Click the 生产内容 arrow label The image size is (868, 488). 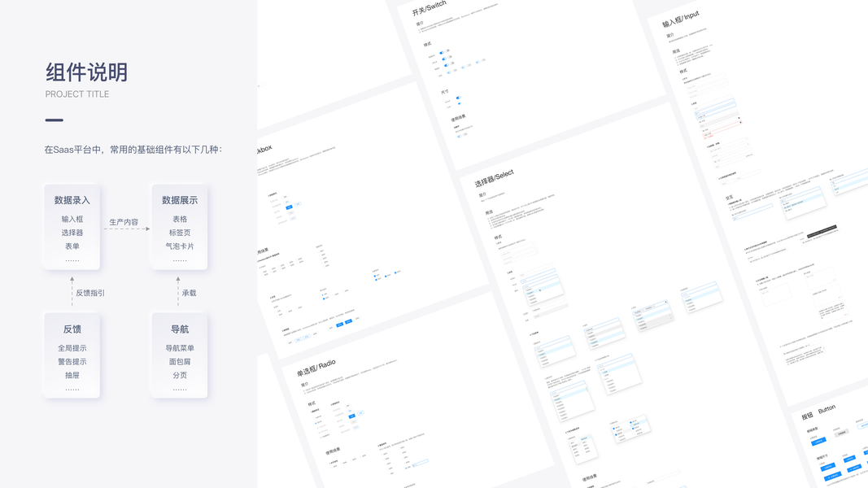point(124,222)
